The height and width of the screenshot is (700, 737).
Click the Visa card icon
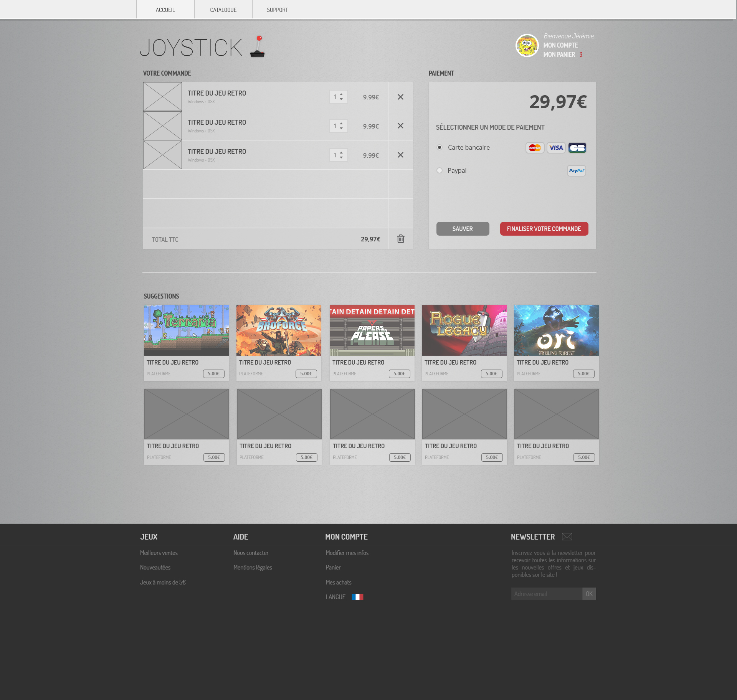coord(556,148)
